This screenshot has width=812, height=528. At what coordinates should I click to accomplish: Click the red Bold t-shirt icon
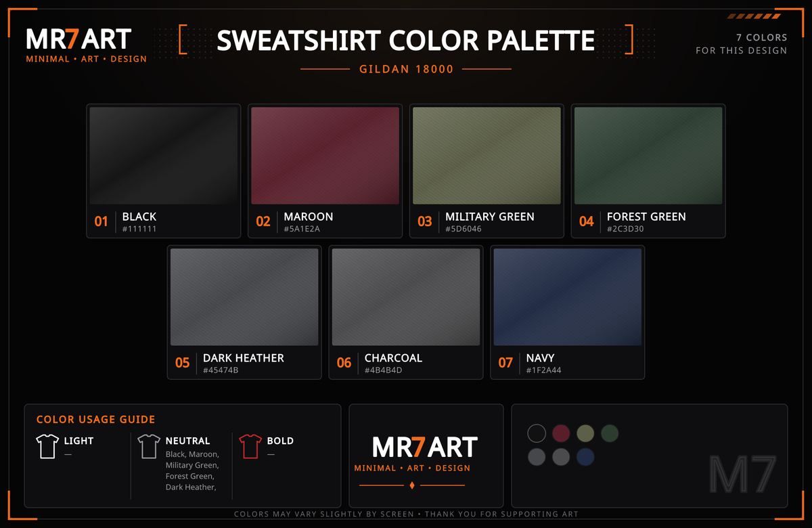(x=250, y=447)
